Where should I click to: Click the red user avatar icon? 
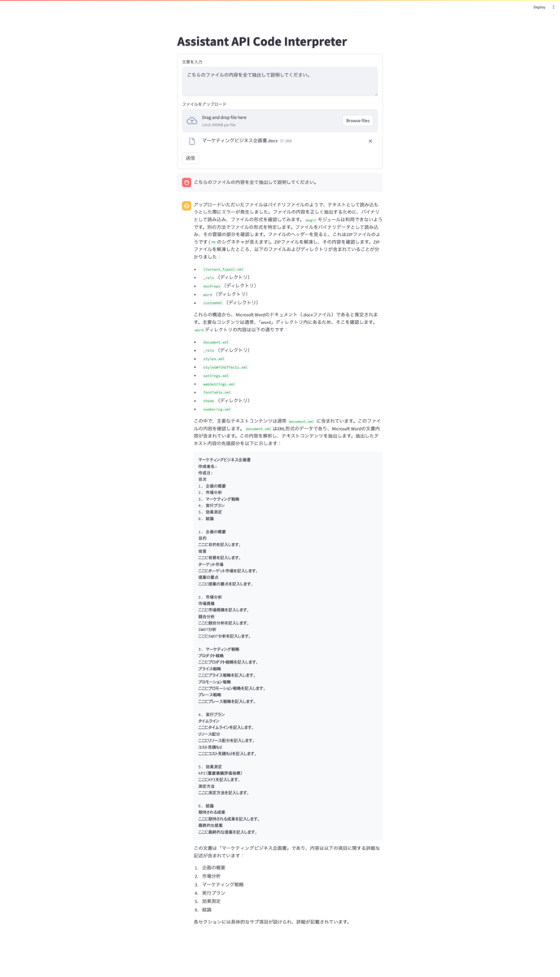tap(186, 182)
